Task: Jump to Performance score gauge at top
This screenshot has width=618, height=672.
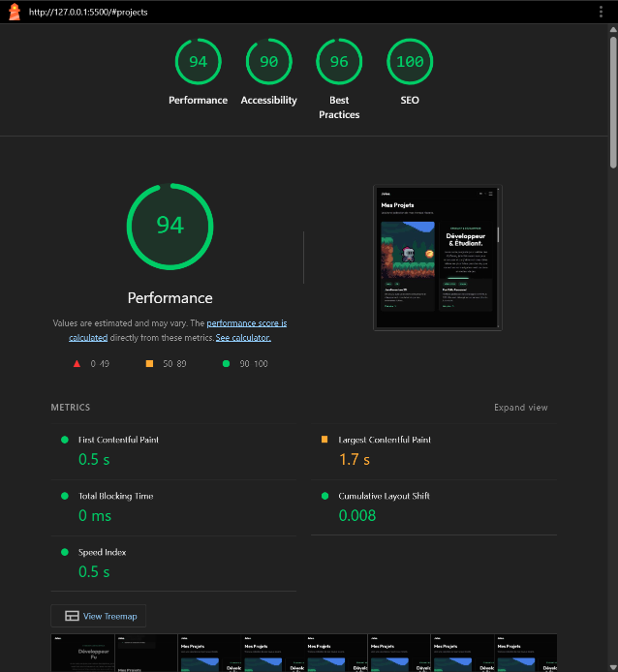Action: (198, 63)
